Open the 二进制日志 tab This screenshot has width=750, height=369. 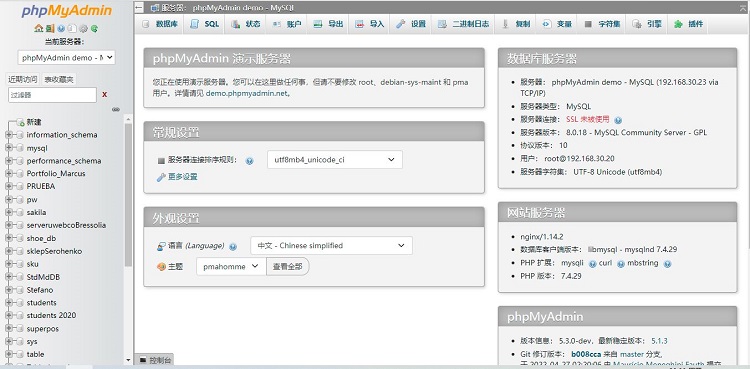[463, 24]
